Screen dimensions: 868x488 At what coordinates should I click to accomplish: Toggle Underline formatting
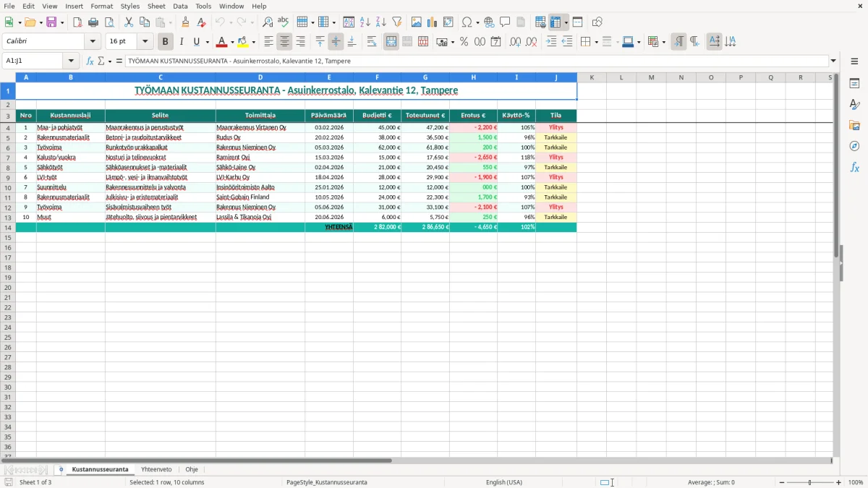click(x=196, y=42)
